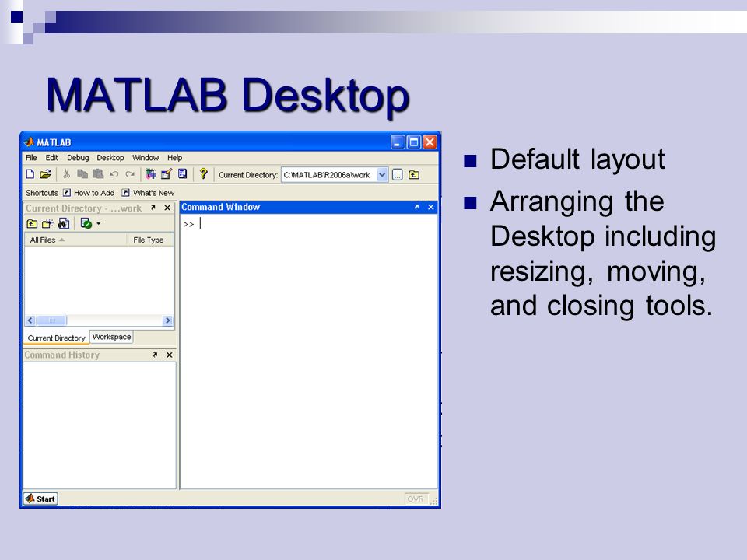This screenshot has width=747, height=560.
Task: Close the Current Directory panel
Action: [167, 208]
